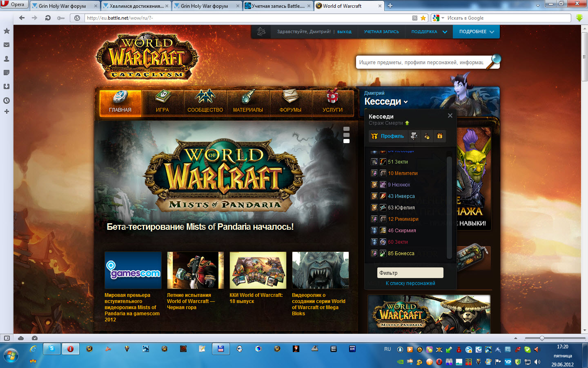
Task: Select character 63 Юфелия
Action: pyautogui.click(x=401, y=208)
